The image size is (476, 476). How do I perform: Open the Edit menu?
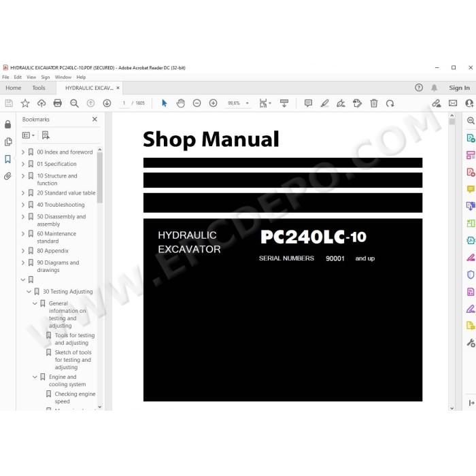(18, 77)
